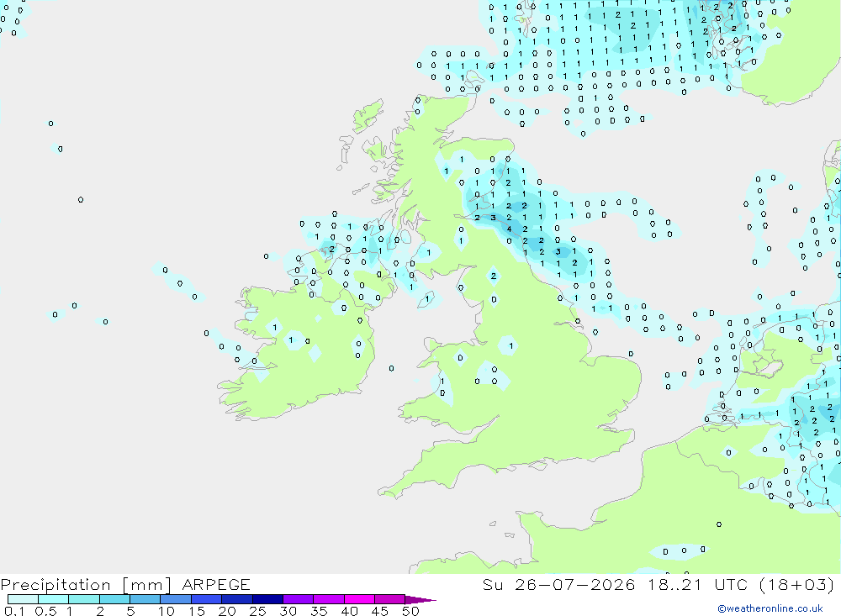Image resolution: width=841 pixels, height=616 pixels.
Task: Click the 'Precipitation [mm]' title text
Action: (x=86, y=585)
